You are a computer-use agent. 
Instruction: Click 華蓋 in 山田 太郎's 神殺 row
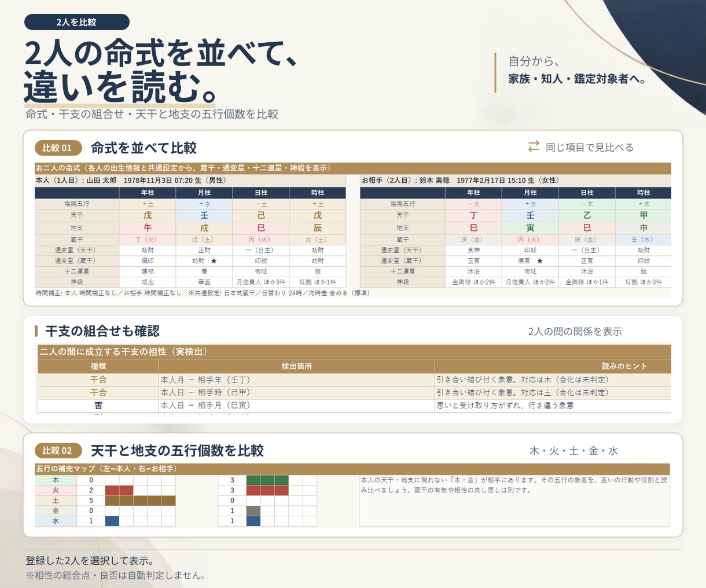coord(204,282)
